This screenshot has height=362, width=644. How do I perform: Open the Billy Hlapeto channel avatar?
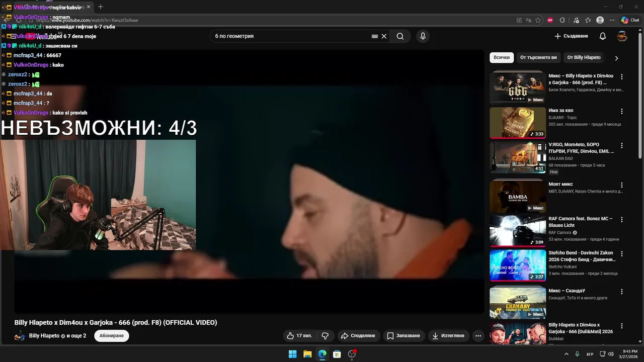click(20, 336)
